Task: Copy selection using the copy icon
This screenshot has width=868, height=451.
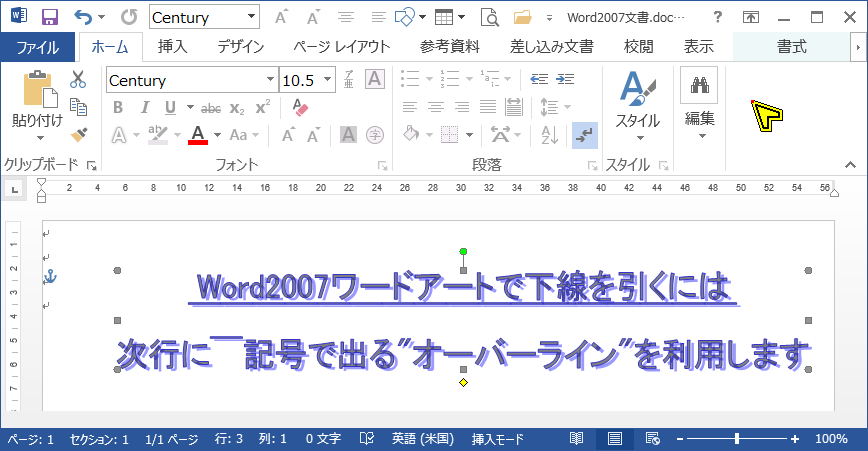Action: 78,106
